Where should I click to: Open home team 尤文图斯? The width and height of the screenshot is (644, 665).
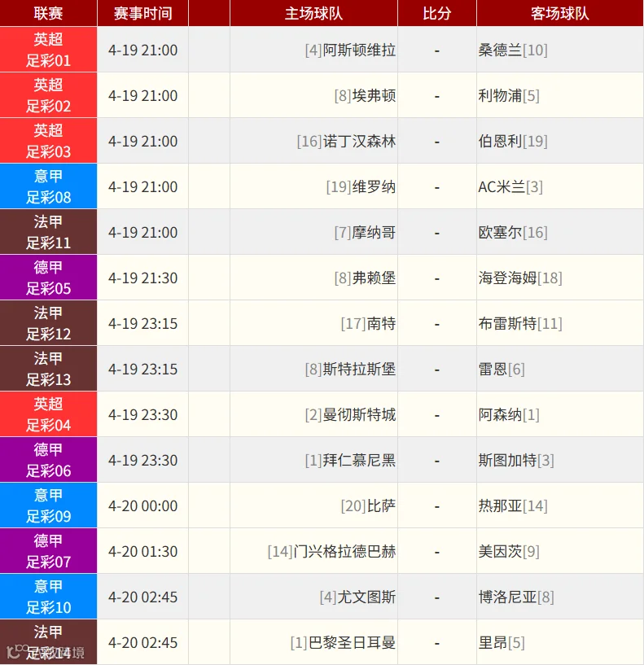(x=366, y=597)
